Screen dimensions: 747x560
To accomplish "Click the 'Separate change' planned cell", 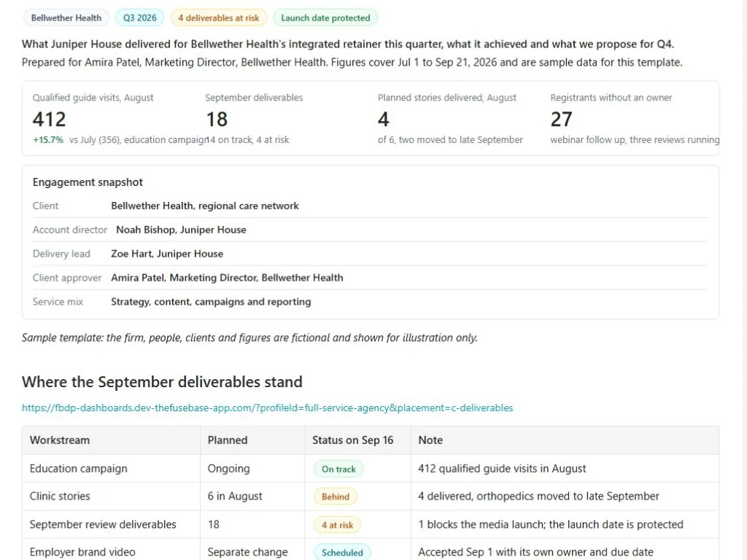I will 248,552.
